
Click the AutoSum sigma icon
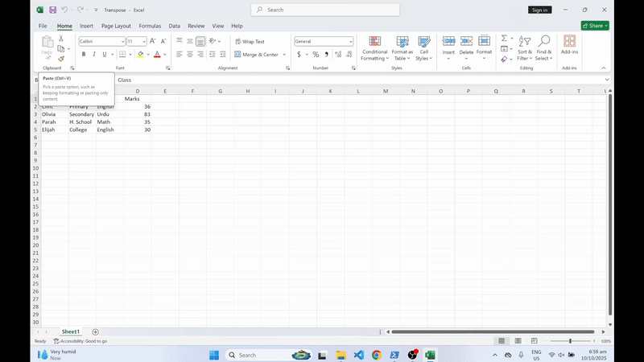click(505, 38)
